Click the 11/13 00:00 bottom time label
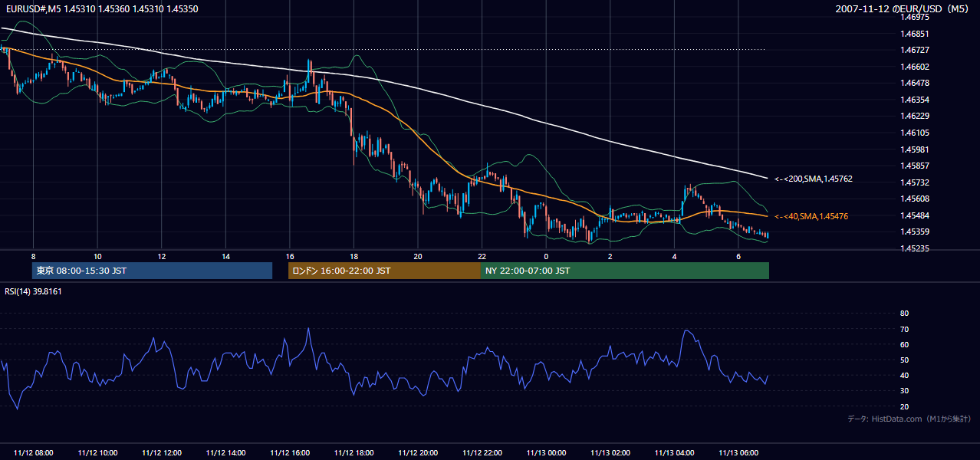Viewport: 980px width, 460px height. (546, 453)
